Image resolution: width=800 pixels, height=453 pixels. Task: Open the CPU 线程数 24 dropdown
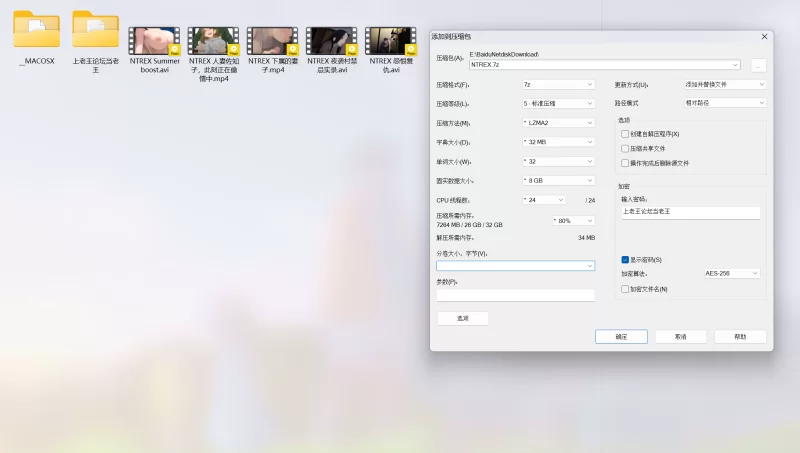coord(544,200)
